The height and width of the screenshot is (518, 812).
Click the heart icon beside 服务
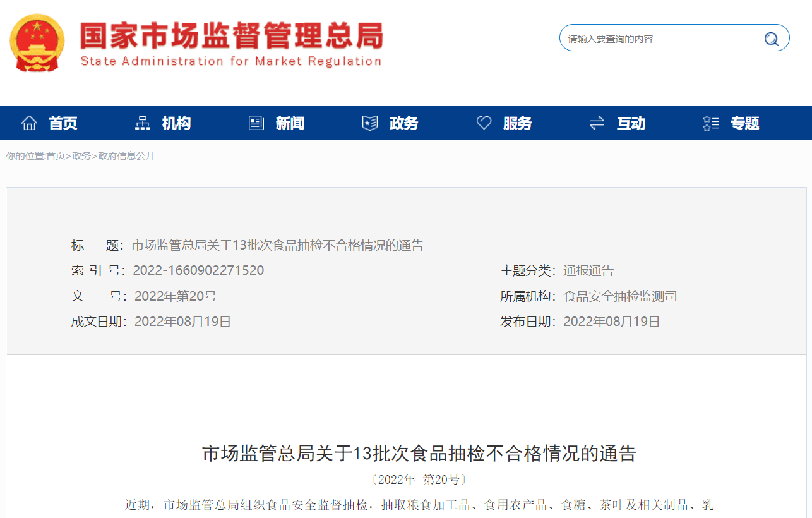coord(484,123)
